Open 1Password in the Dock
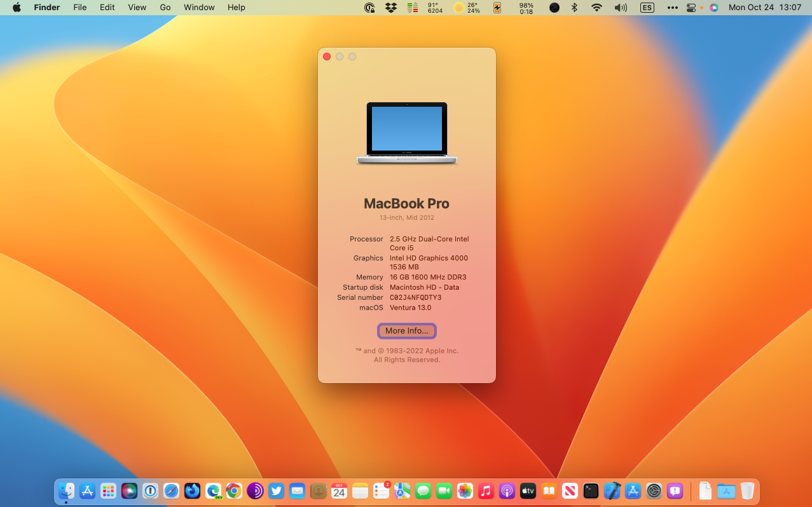812x507 pixels. click(150, 490)
